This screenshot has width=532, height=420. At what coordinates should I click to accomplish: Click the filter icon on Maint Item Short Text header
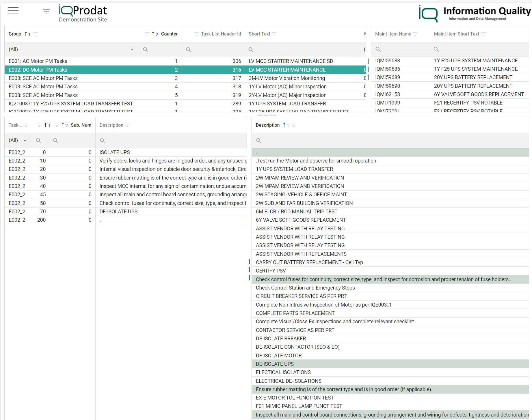(x=484, y=34)
